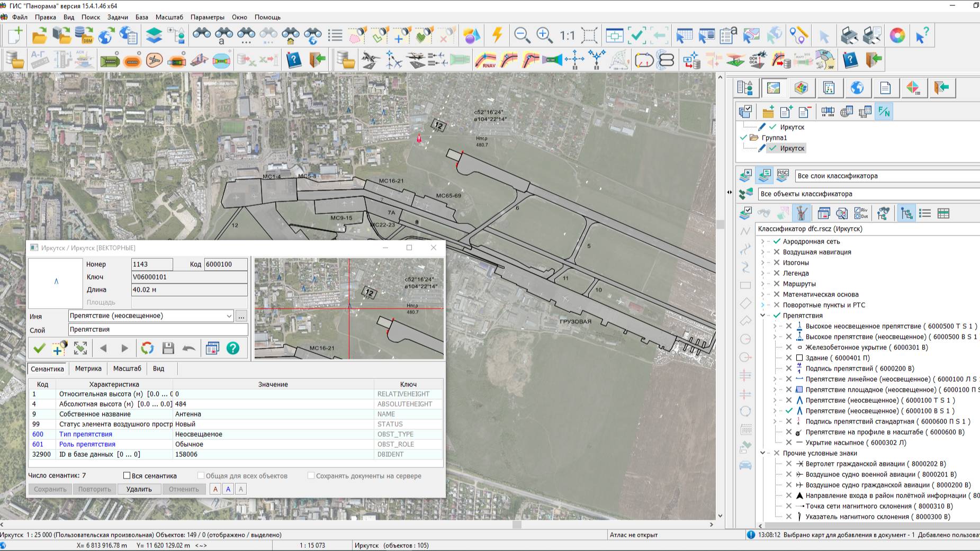Click the zoom in magnifier icon
The image size is (980, 551).
544,35
